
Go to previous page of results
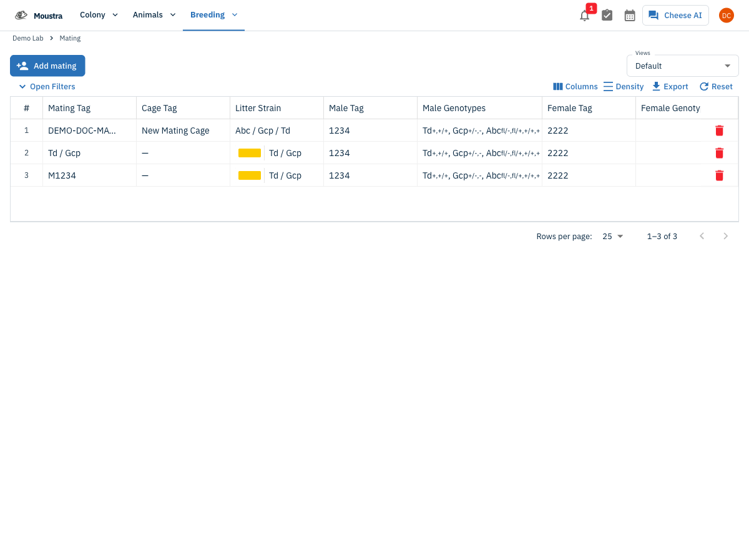[702, 236]
